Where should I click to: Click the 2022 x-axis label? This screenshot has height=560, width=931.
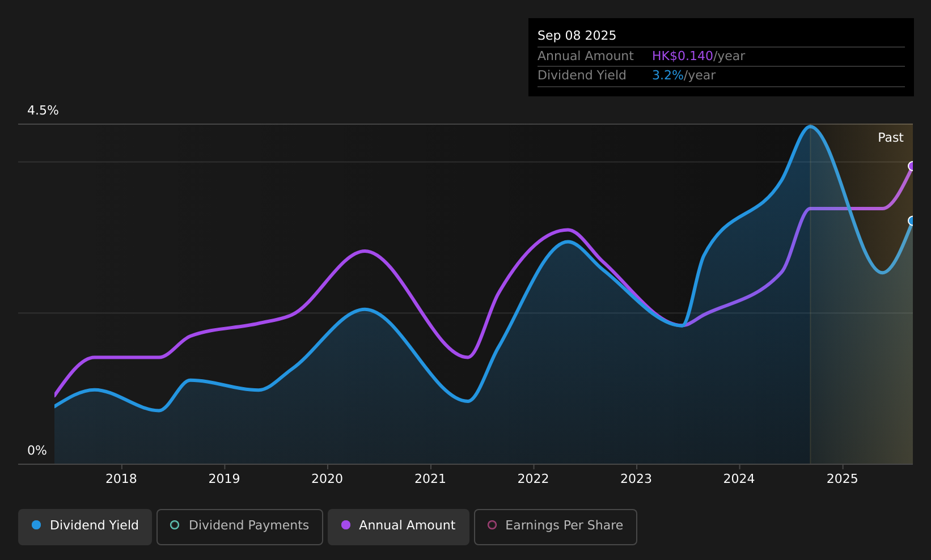coord(533,479)
